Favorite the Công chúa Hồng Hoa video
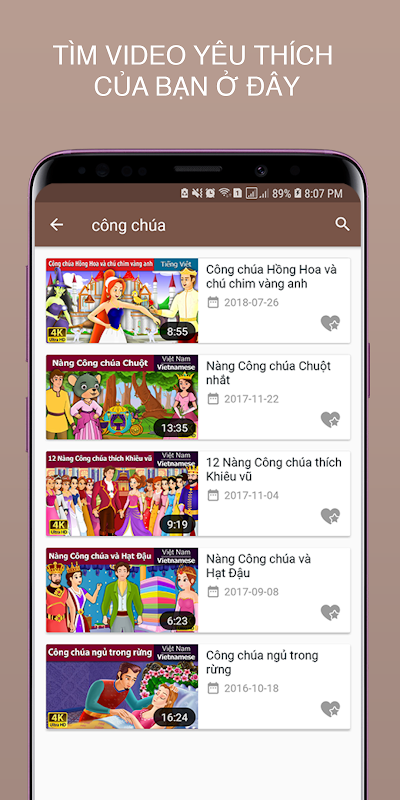This screenshot has height=800, width=400. pyautogui.click(x=330, y=323)
